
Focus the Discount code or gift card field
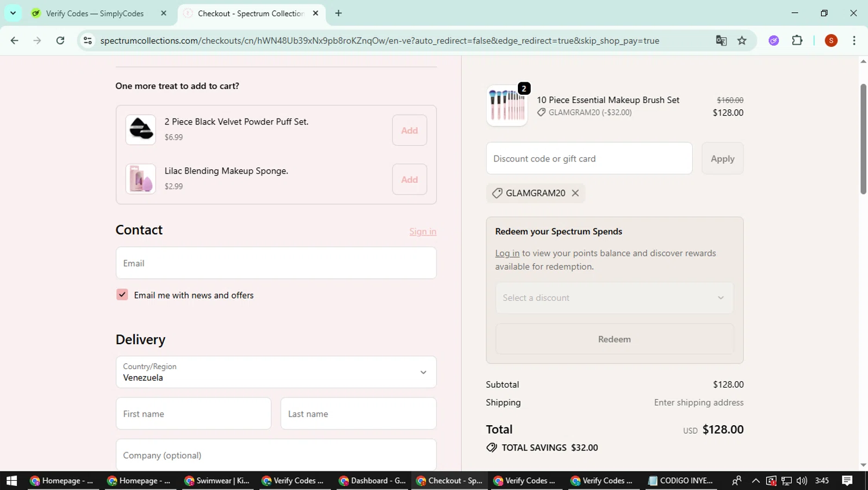[589, 159]
